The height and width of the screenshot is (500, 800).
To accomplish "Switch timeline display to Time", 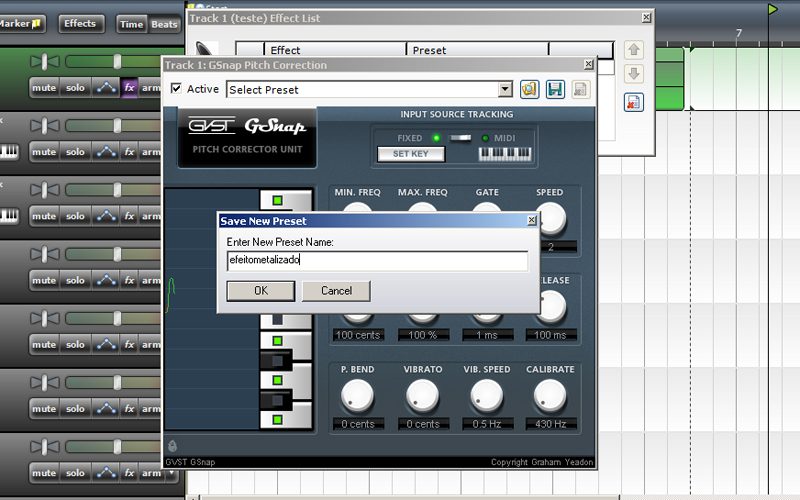I will click(132, 24).
